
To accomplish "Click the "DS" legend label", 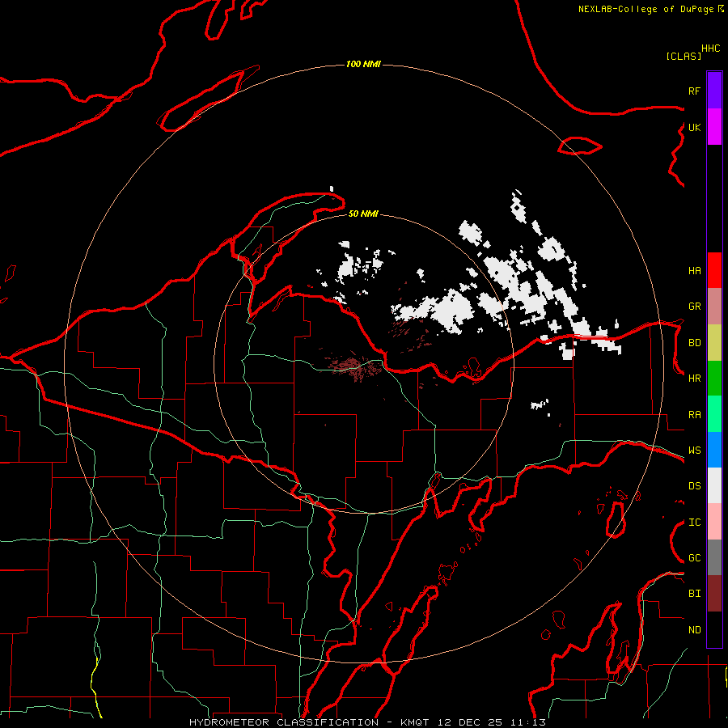I will (694, 486).
